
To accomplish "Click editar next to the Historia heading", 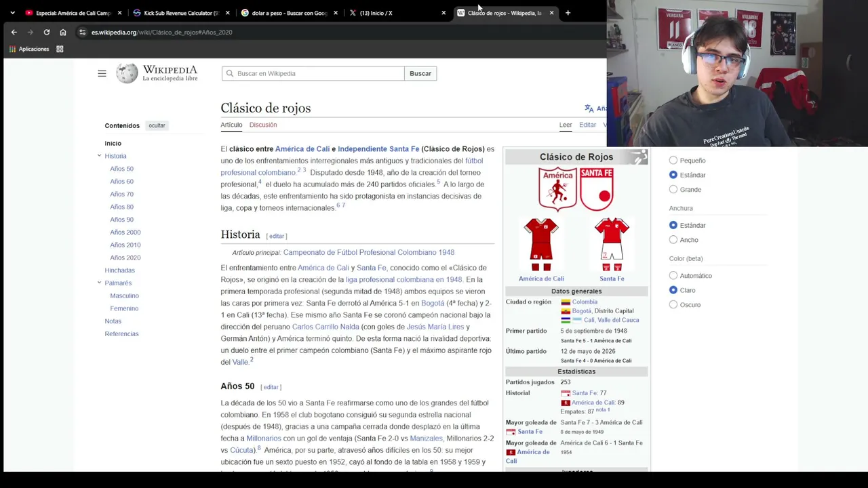I will click(276, 236).
